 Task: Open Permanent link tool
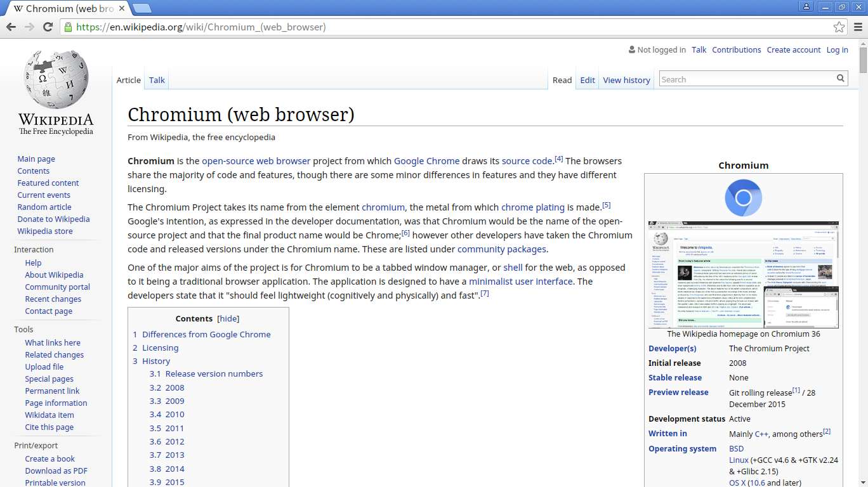(x=52, y=391)
